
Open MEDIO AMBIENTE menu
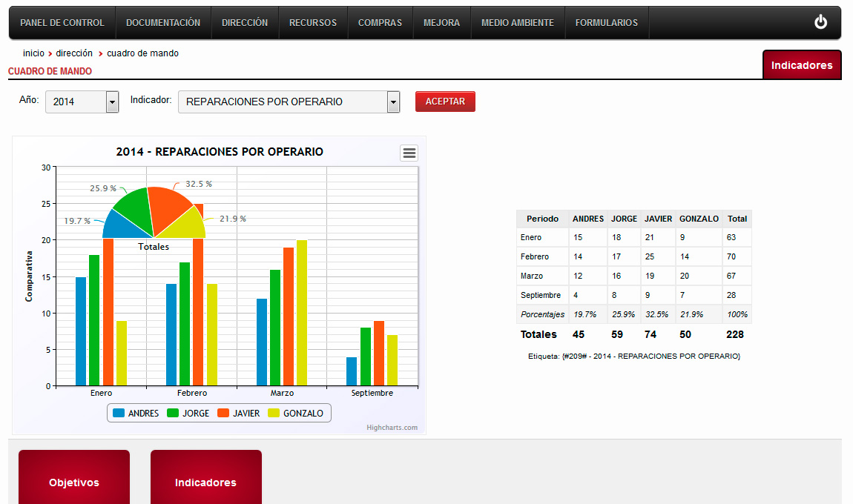tap(517, 23)
